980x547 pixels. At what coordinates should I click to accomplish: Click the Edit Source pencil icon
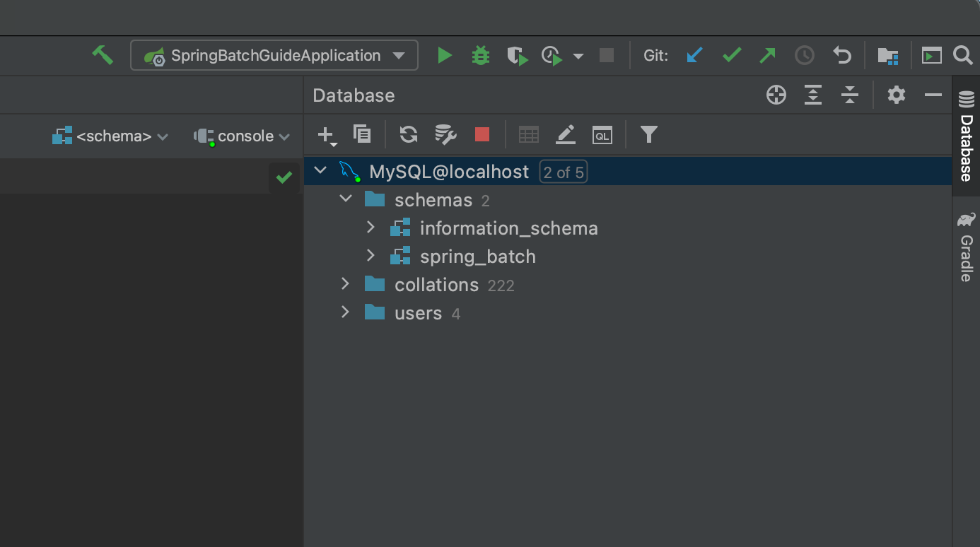pyautogui.click(x=566, y=134)
